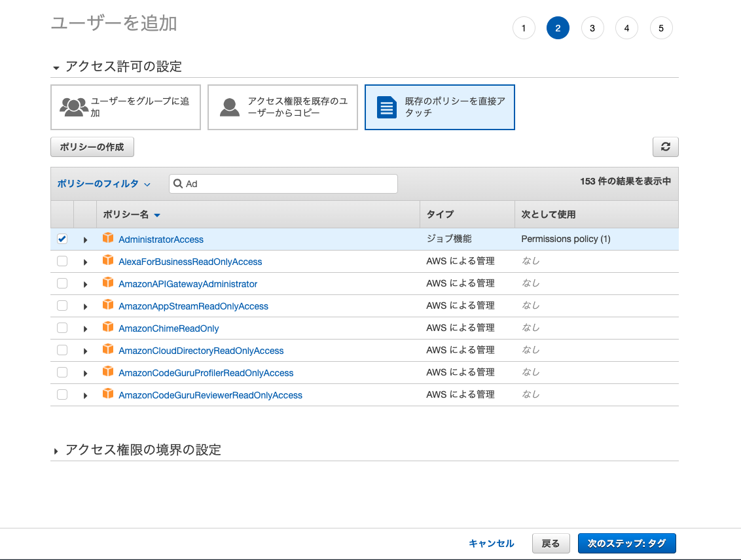Open the ポリシーのフィルタ dropdown
Image resolution: width=741 pixels, height=560 pixels.
pyautogui.click(x=103, y=184)
